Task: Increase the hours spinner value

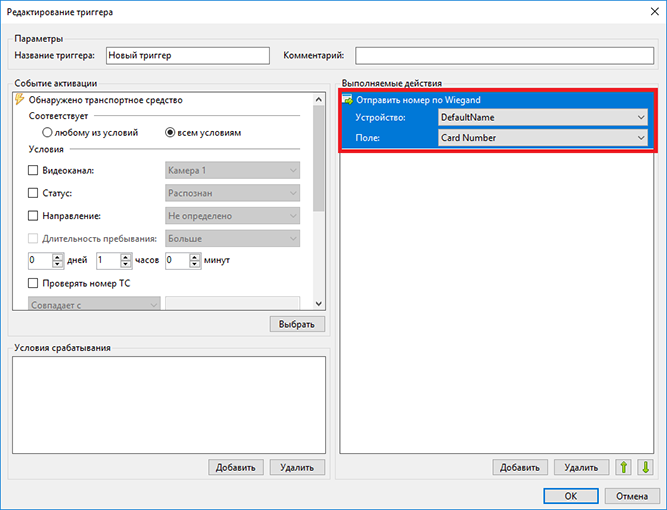Action: pos(125,256)
